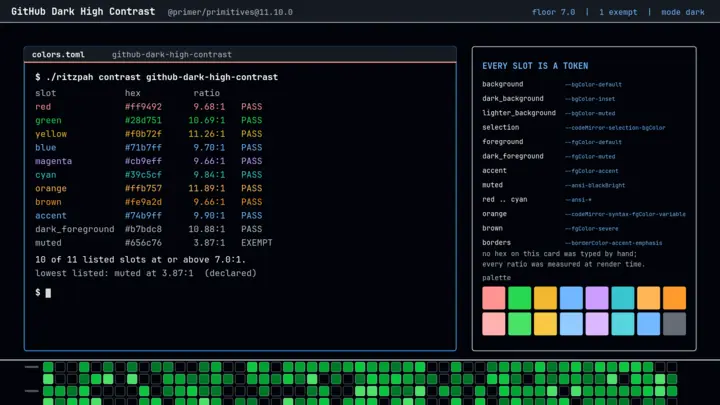
Task: Click the 'no hex on this card' note
Action: tap(559, 254)
